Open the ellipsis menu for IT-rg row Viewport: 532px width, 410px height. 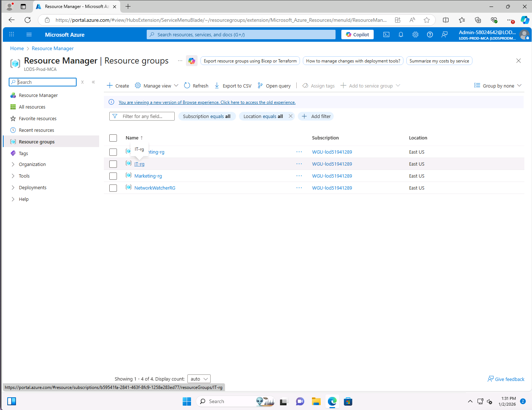299,164
